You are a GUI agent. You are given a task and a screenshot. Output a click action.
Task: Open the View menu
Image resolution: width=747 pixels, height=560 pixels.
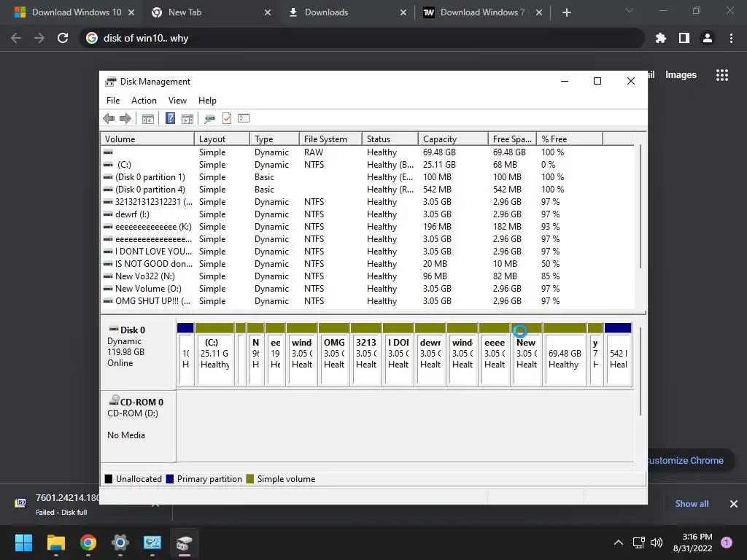click(177, 101)
